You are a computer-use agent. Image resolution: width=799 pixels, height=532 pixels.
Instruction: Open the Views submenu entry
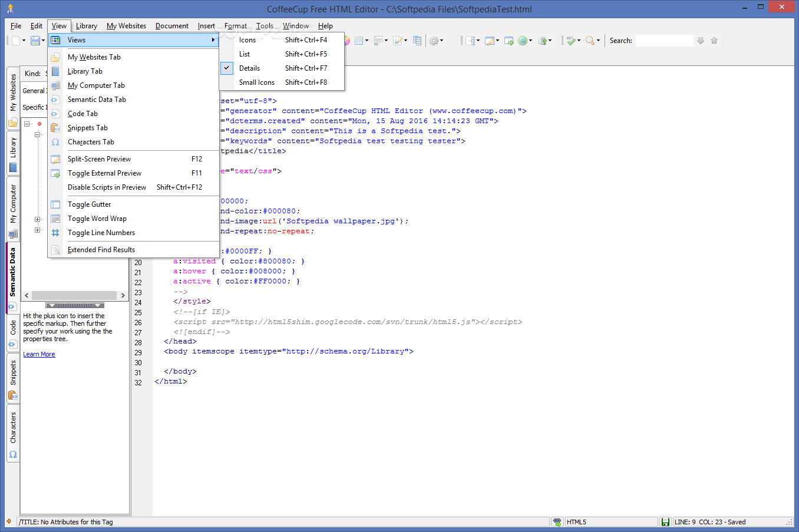coord(134,40)
